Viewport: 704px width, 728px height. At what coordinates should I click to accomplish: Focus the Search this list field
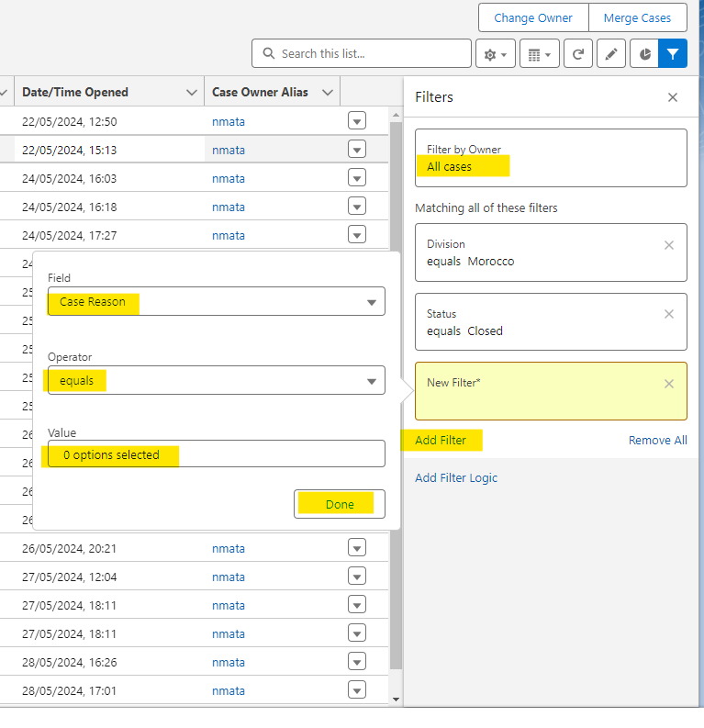(362, 54)
